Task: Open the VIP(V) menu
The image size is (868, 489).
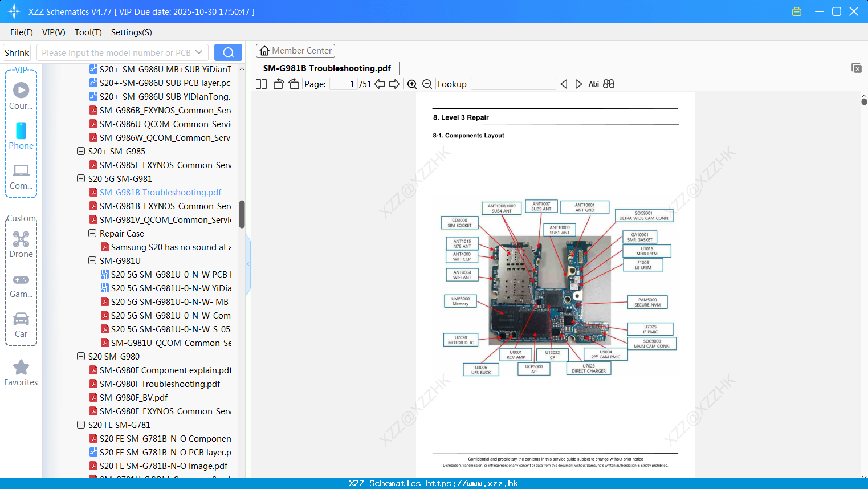Action: point(54,32)
